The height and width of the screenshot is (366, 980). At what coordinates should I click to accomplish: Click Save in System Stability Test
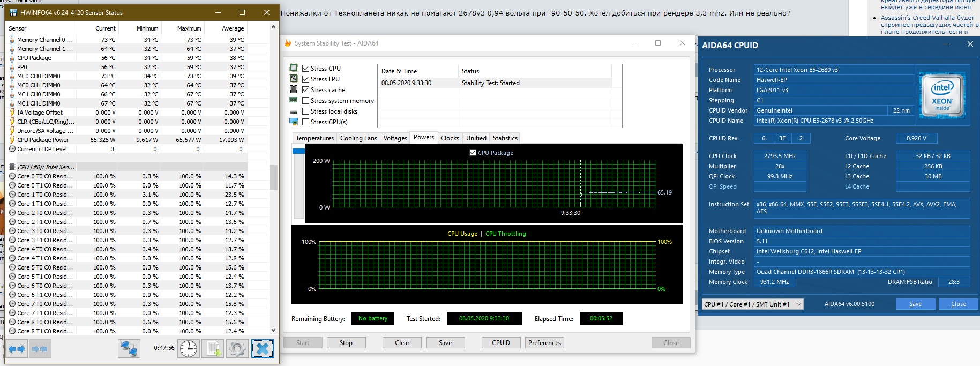(445, 343)
